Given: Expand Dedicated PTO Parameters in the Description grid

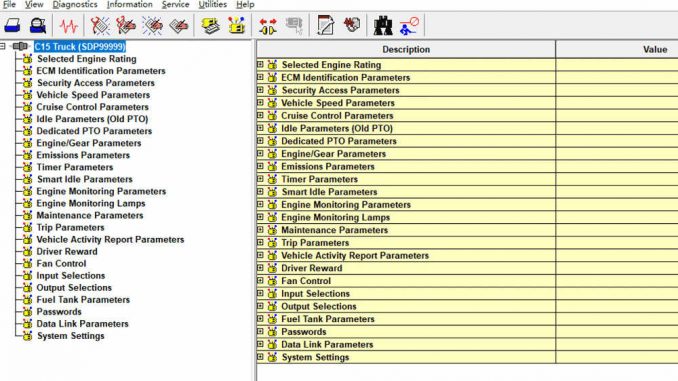Looking at the screenshot, I should (260, 141).
